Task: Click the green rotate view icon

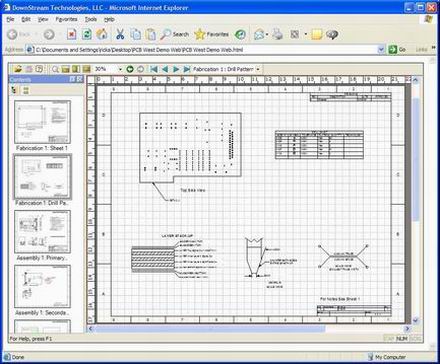Action: 130,69
